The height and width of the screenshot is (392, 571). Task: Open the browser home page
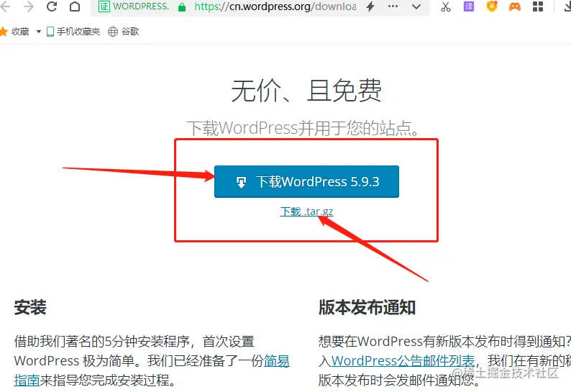tap(75, 6)
